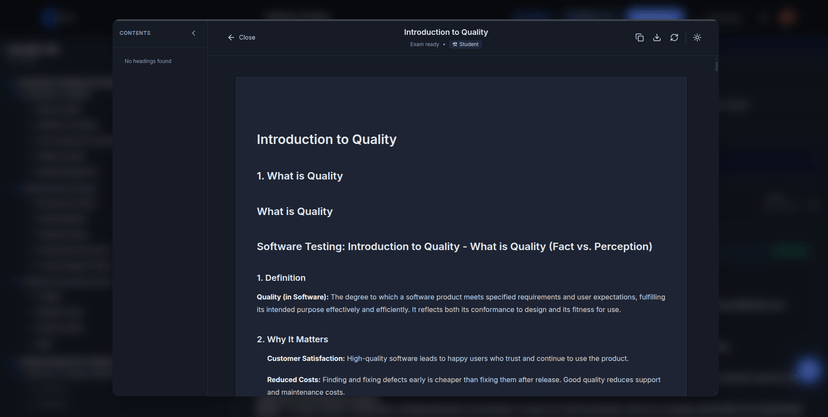
Task: Copy the document content with the copy icon
Action: click(x=639, y=37)
